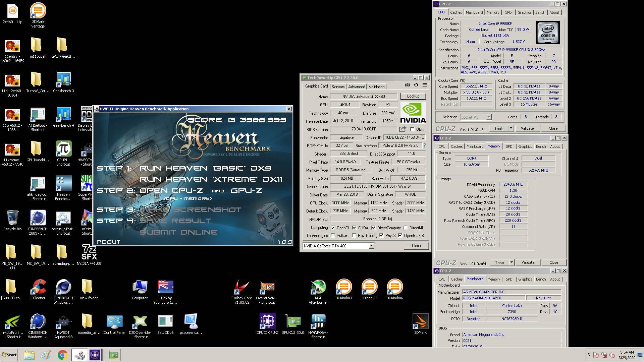Toggle the OpenCL checkbox
This screenshot has height=362, width=644.
click(333, 228)
